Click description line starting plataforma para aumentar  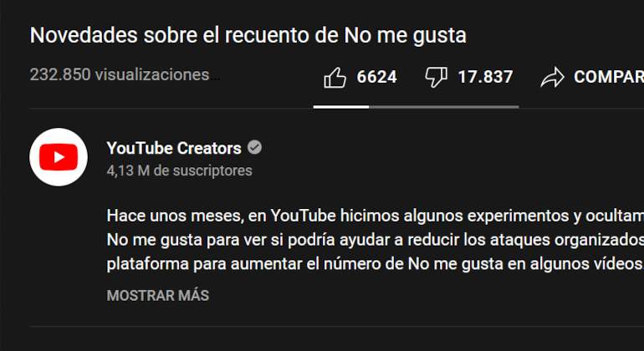[x=375, y=264]
